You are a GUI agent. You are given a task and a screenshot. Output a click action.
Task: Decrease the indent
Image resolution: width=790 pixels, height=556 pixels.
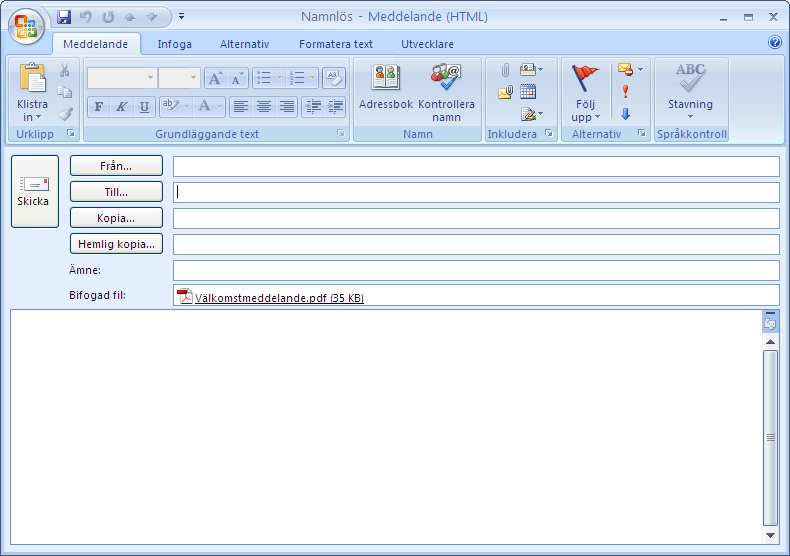pyautogui.click(x=313, y=107)
